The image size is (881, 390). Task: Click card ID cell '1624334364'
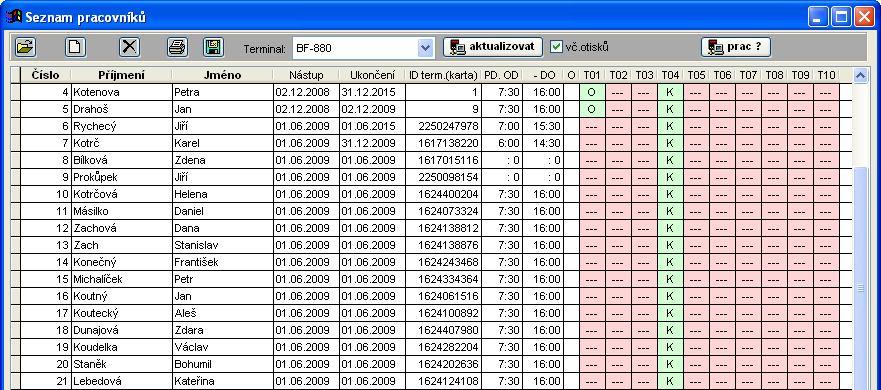443,279
